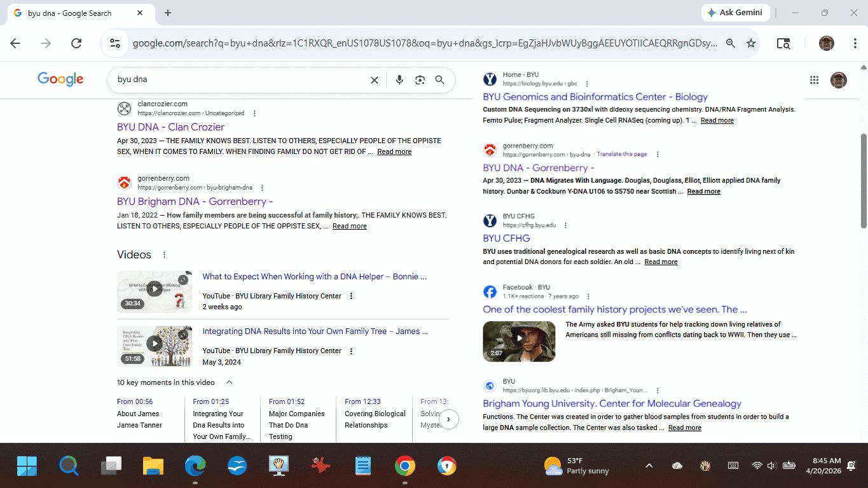
Task: Open Chrome's three-dot menu
Action: coord(855,43)
